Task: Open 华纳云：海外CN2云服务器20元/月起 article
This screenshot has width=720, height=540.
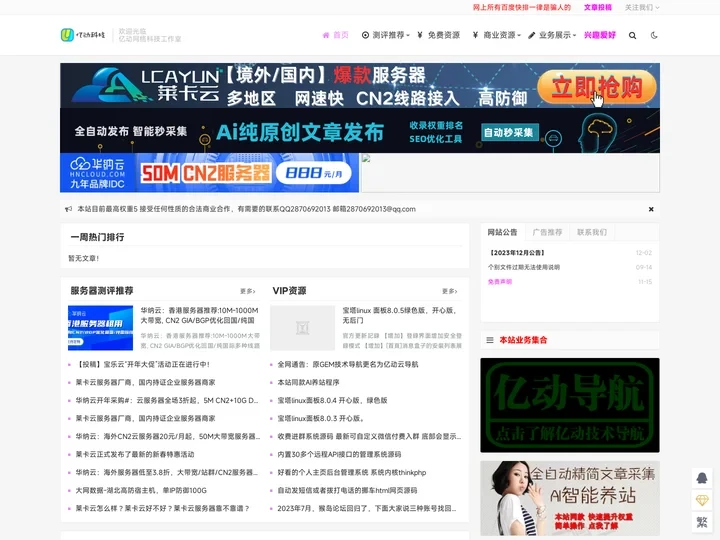Action: 168,437
